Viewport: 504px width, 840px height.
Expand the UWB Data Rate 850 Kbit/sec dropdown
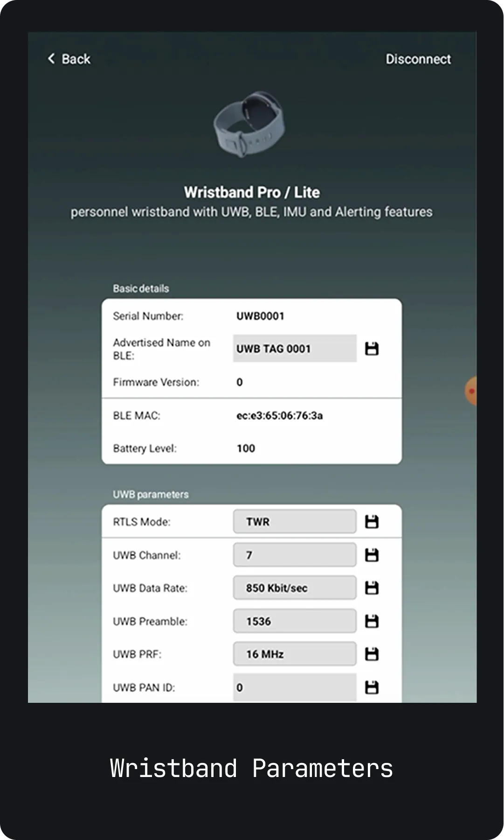coord(295,588)
